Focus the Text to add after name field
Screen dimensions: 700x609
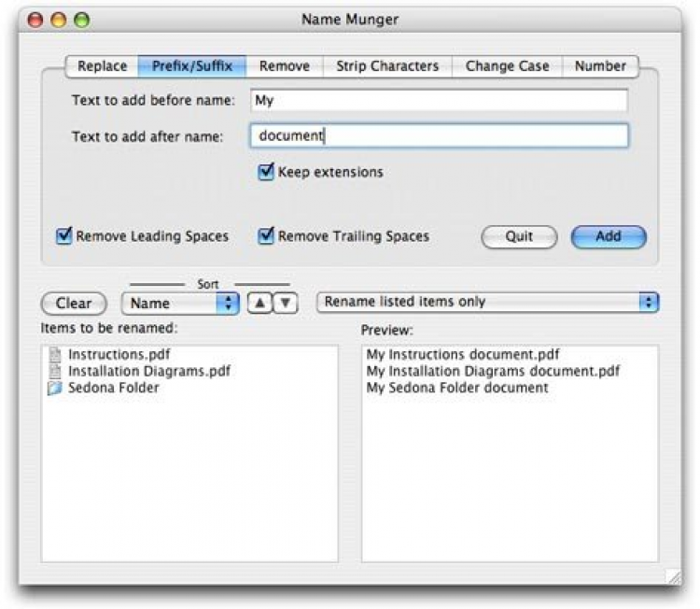click(x=439, y=135)
